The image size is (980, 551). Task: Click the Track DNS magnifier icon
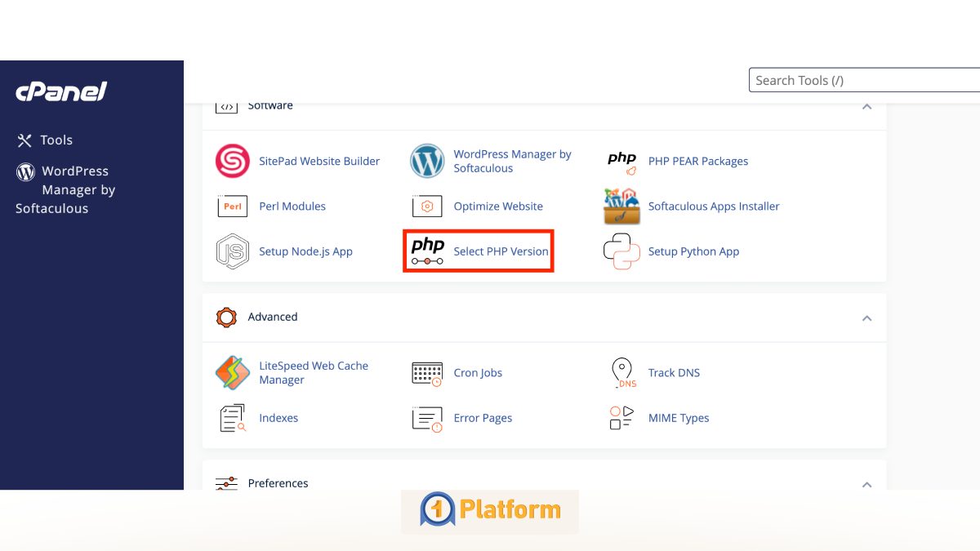tap(622, 372)
